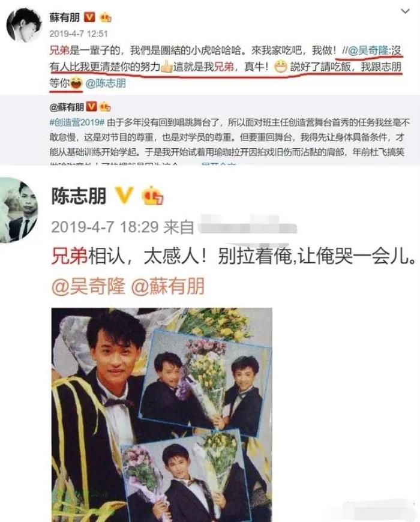Image resolution: width=420 pixels, height=522 pixels.
Task: Open the @吴奇隆 mention in the repost text
Action: pos(368,50)
